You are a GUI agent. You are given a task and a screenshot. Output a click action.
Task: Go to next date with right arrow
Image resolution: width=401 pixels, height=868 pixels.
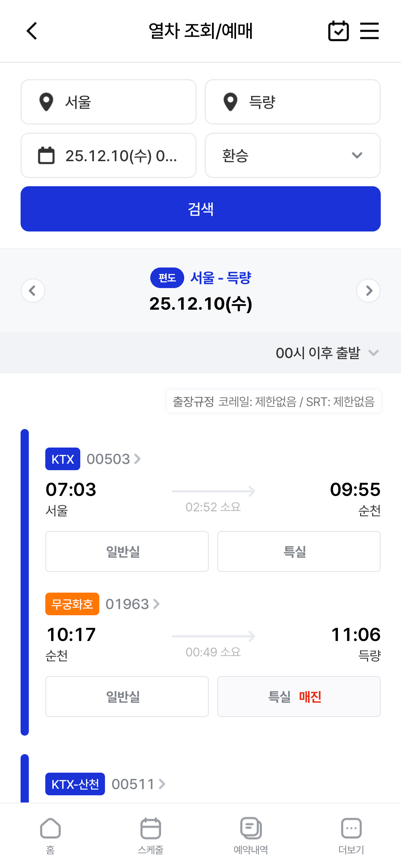368,291
